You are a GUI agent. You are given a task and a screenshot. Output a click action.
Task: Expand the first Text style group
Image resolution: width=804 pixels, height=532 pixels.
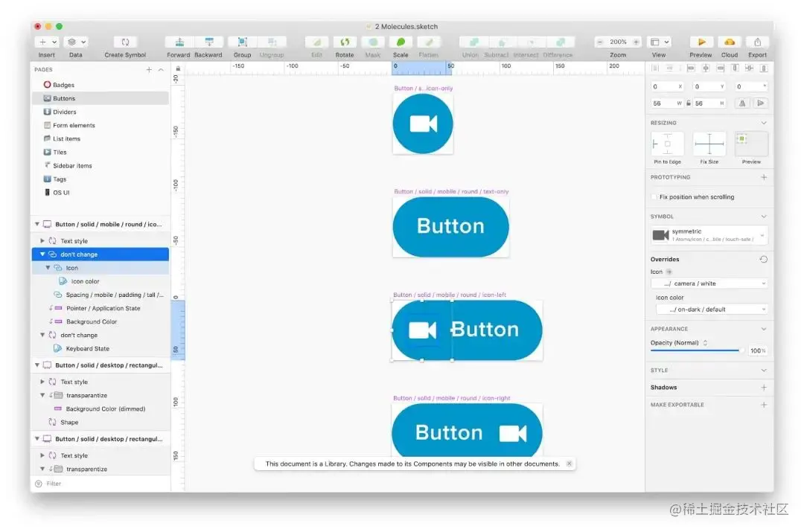pyautogui.click(x=42, y=240)
